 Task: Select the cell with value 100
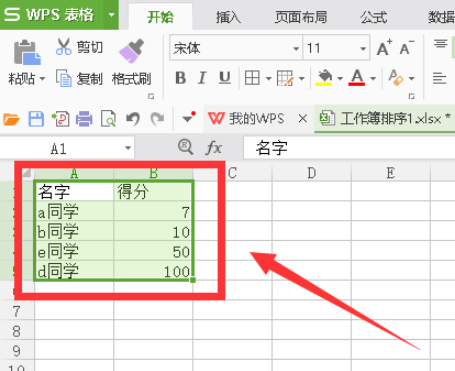click(153, 271)
